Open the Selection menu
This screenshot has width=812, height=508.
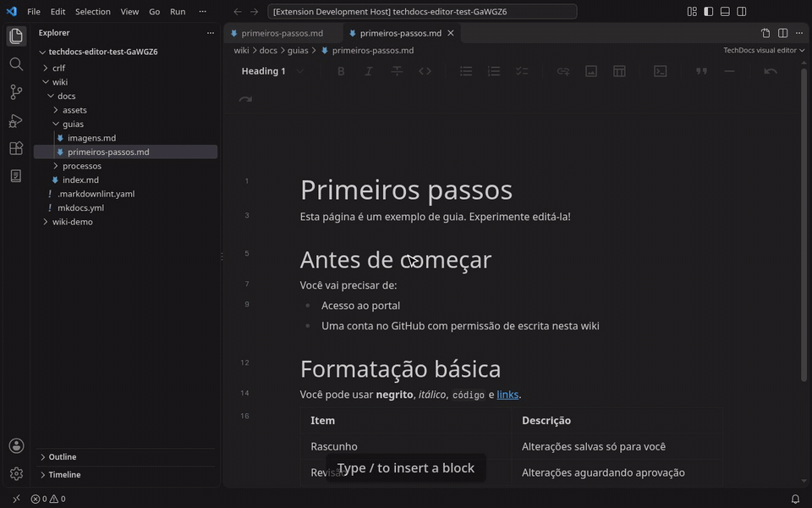pos(93,11)
